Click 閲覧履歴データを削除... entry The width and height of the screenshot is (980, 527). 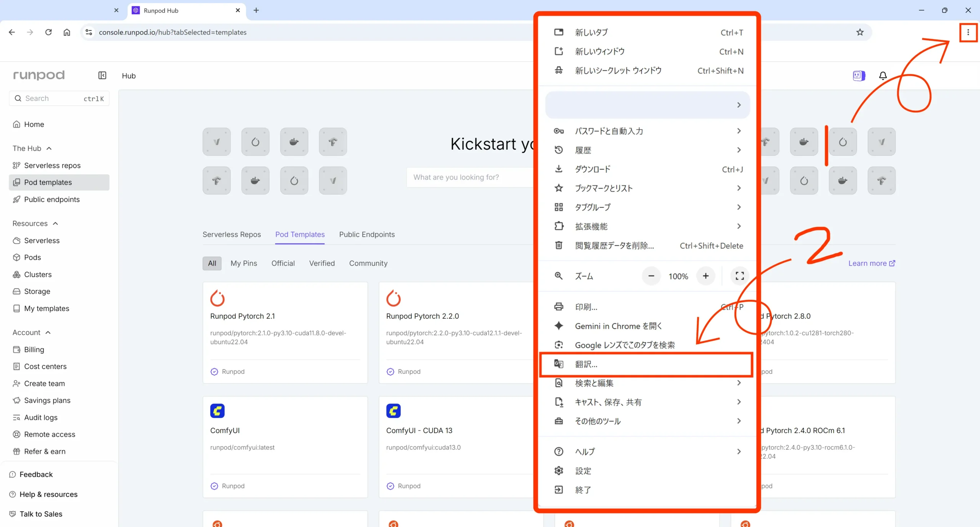pos(648,245)
